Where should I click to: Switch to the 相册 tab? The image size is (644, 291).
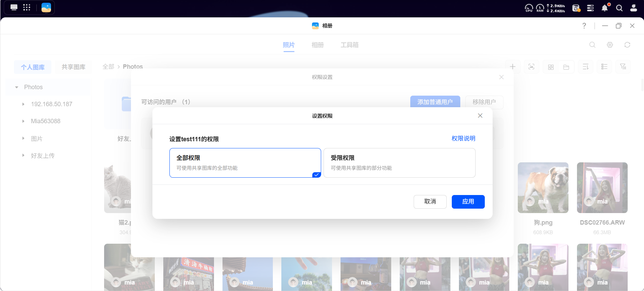coord(317,45)
